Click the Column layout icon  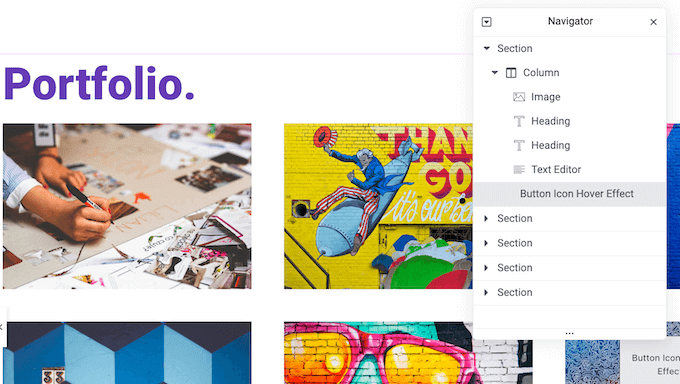click(x=511, y=72)
